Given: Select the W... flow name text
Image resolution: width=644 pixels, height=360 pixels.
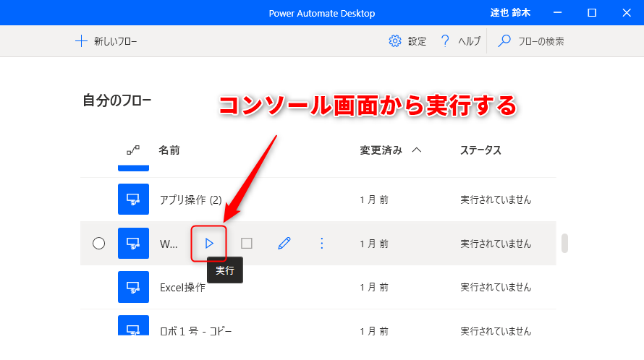Looking at the screenshot, I should [169, 244].
